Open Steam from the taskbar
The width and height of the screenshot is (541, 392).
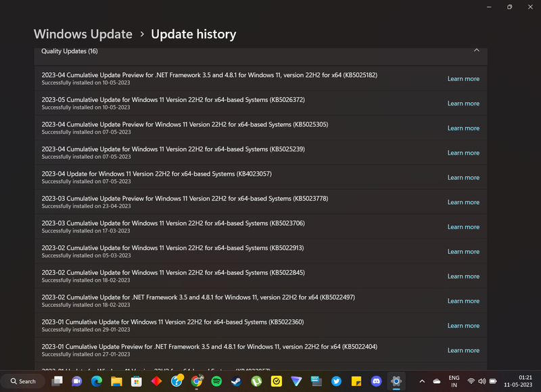[236, 381]
